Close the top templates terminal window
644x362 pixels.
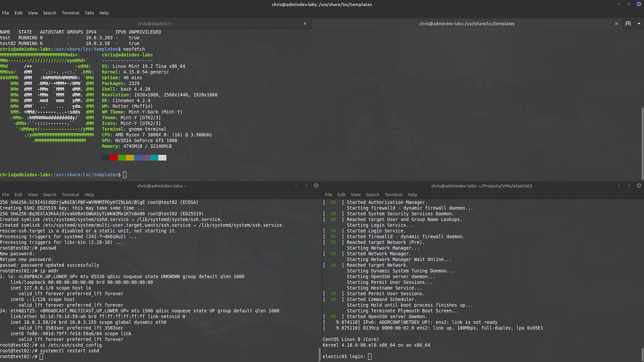point(638,4)
